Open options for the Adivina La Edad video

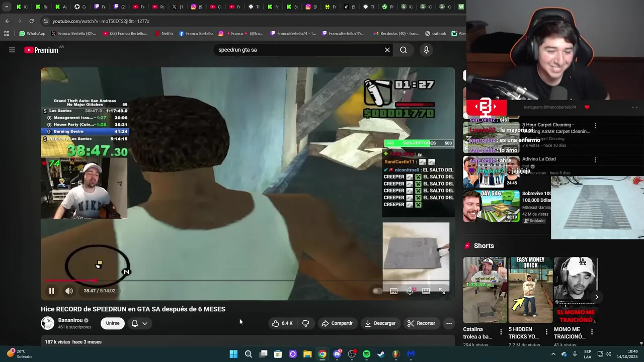595,160
